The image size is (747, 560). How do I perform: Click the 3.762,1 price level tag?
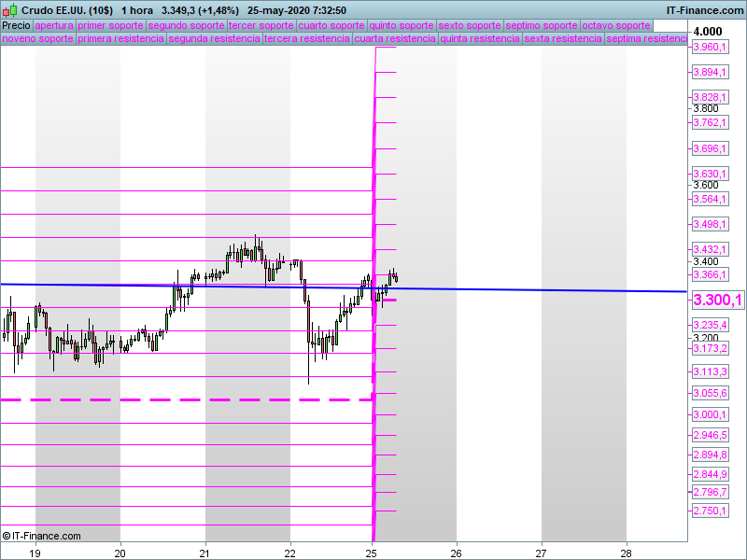click(710, 122)
